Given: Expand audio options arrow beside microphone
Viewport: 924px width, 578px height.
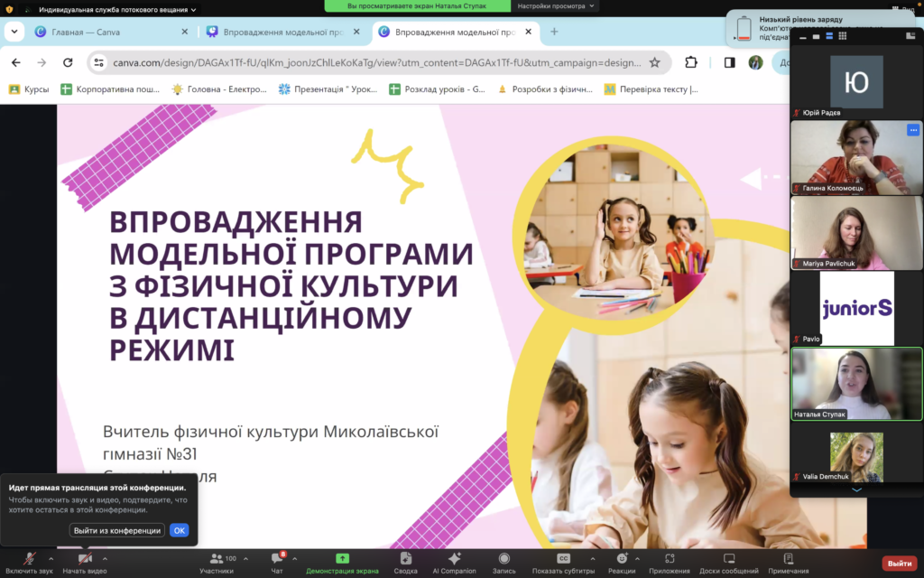Looking at the screenshot, I should coord(51,558).
